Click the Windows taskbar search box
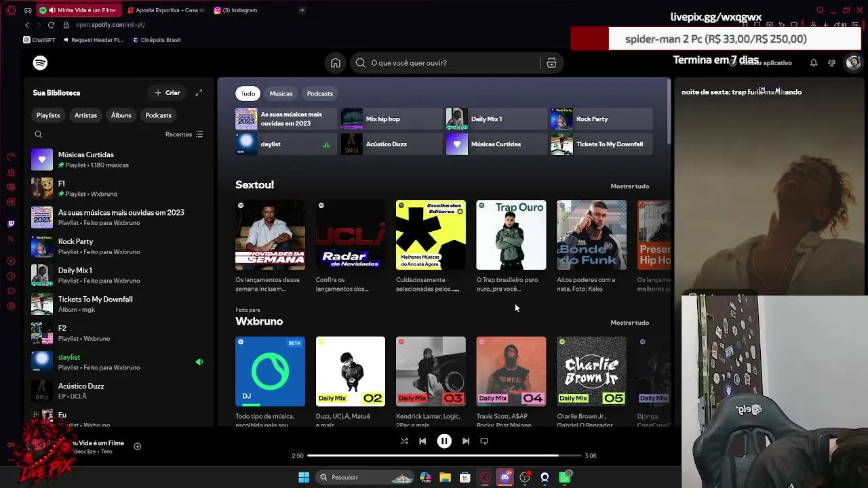The width and height of the screenshot is (868, 488). [366, 477]
